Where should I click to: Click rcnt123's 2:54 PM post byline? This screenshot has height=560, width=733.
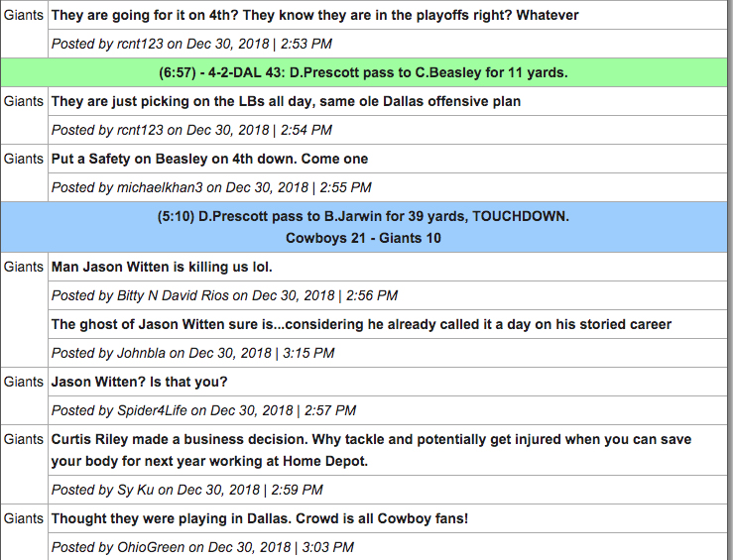coord(191,130)
